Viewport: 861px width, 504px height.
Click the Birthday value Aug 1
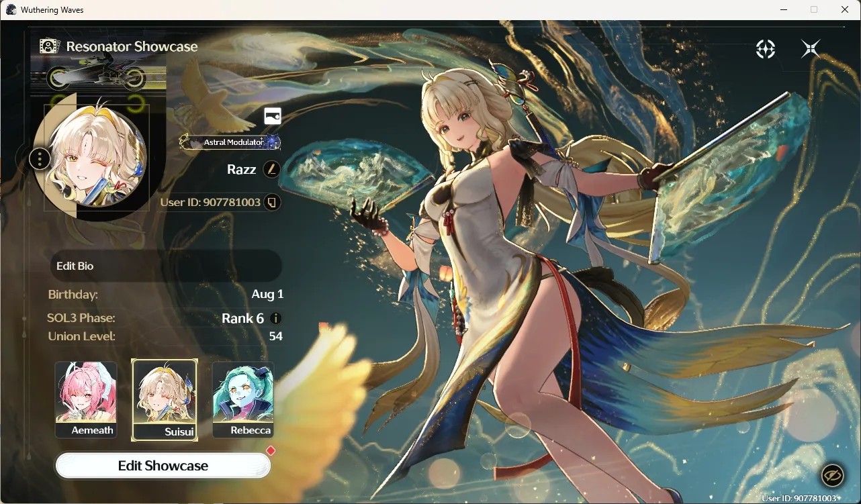pos(267,294)
